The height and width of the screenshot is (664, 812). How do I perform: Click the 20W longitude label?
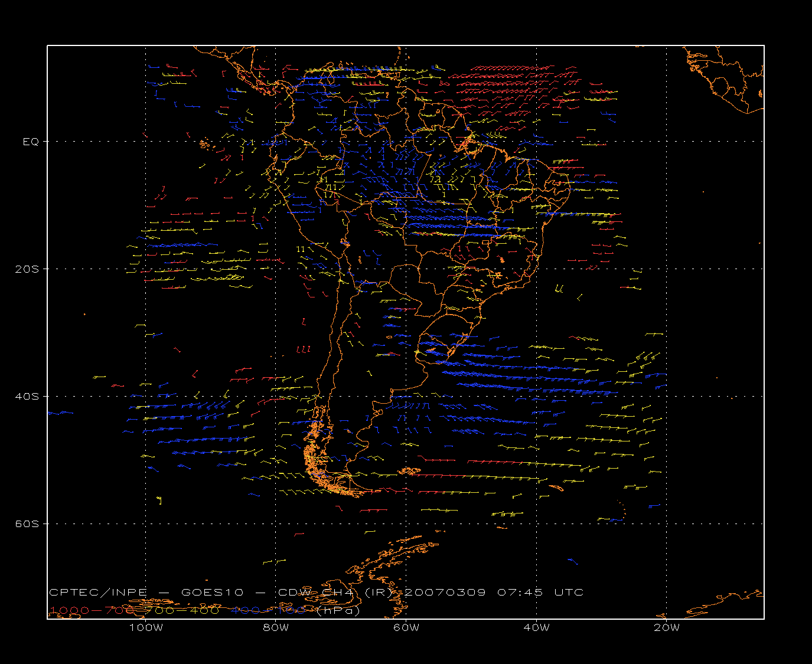(667, 627)
